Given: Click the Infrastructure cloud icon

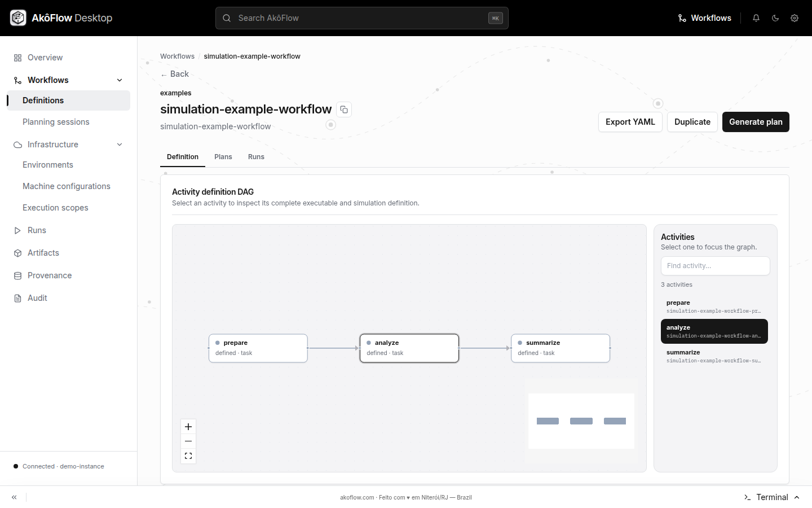Looking at the screenshot, I should [17, 144].
